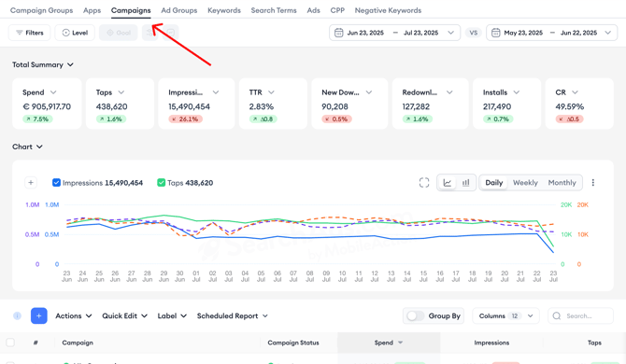626x364 pixels.
Task: Open the Taps metric dropdown
Action: point(121,92)
